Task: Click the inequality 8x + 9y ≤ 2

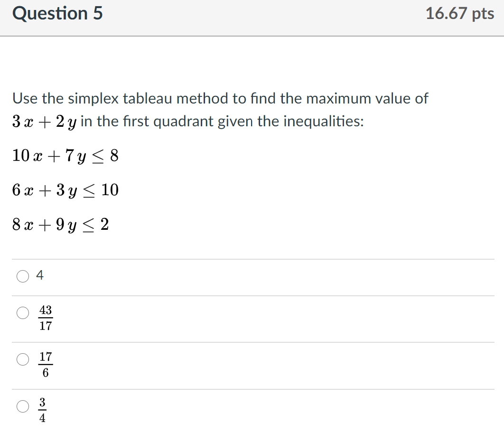Action: (x=60, y=225)
